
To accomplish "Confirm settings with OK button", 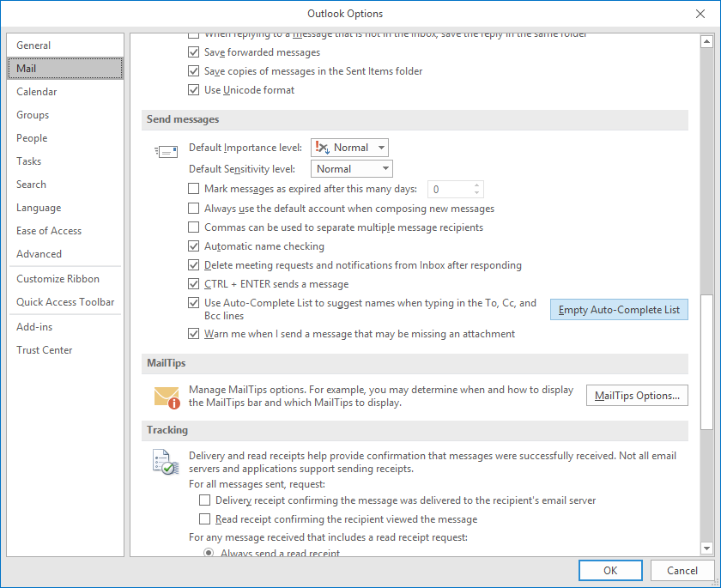I will click(x=610, y=571).
